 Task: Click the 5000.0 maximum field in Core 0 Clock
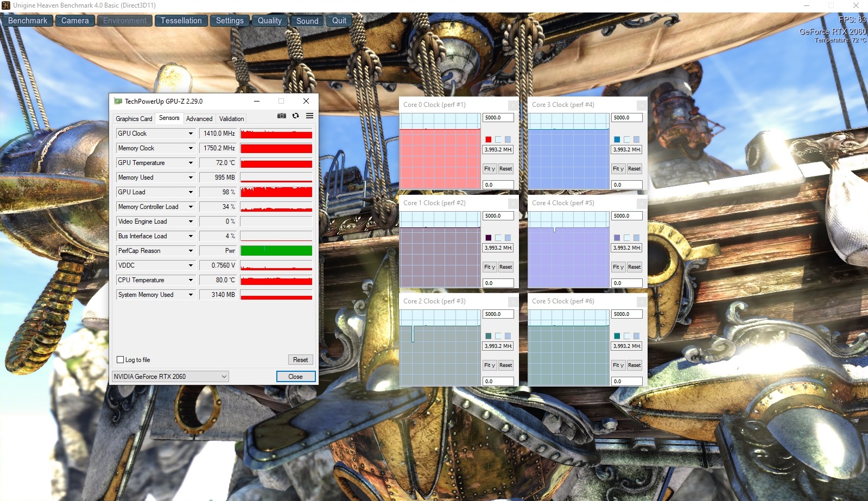click(498, 118)
